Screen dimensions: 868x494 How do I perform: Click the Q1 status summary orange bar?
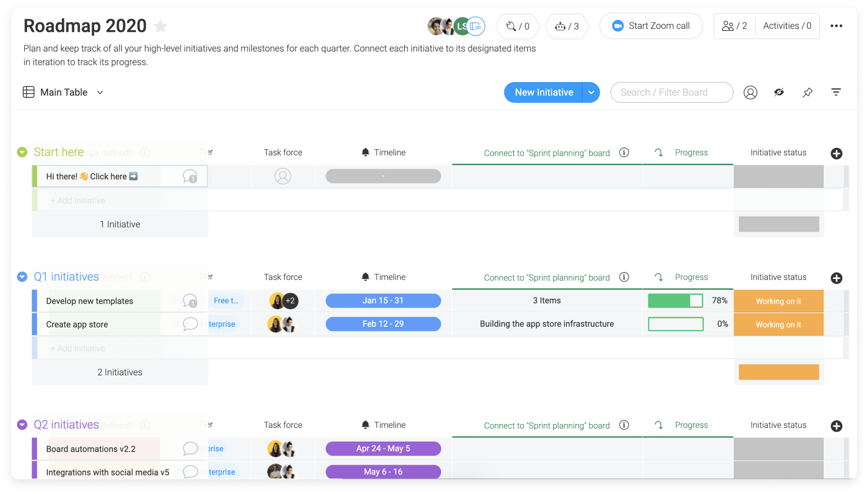click(779, 372)
